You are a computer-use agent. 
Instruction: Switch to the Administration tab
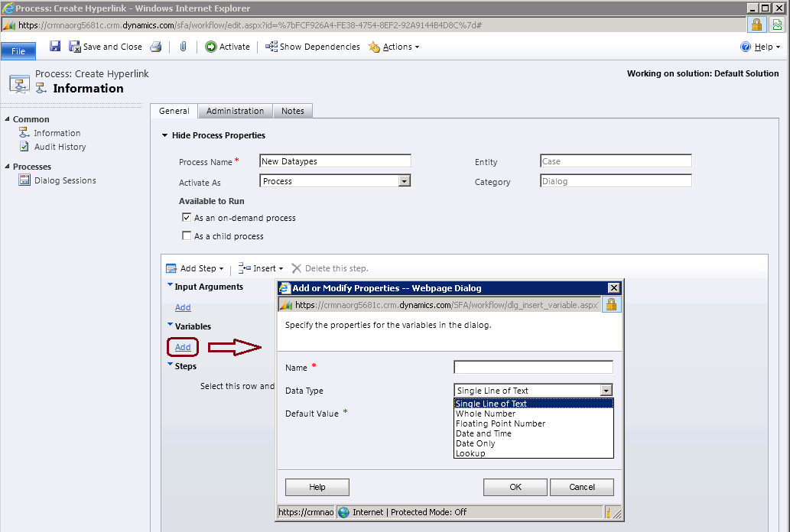point(235,111)
